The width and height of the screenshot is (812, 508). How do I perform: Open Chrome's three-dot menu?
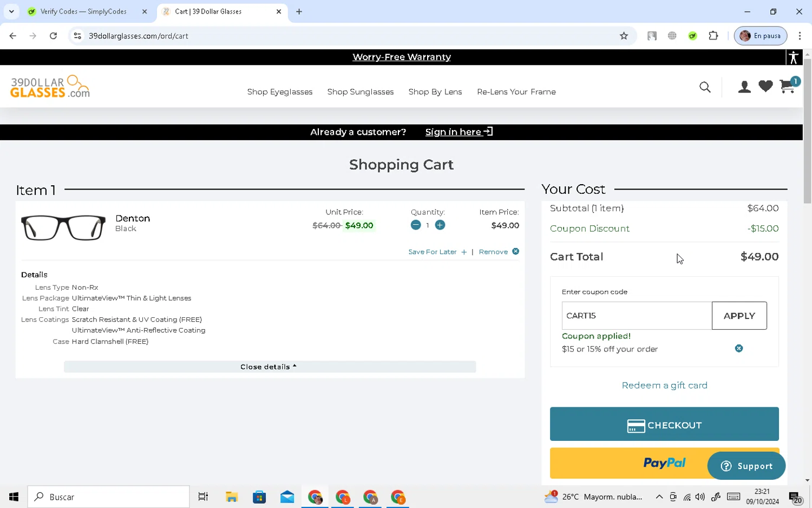click(800, 36)
